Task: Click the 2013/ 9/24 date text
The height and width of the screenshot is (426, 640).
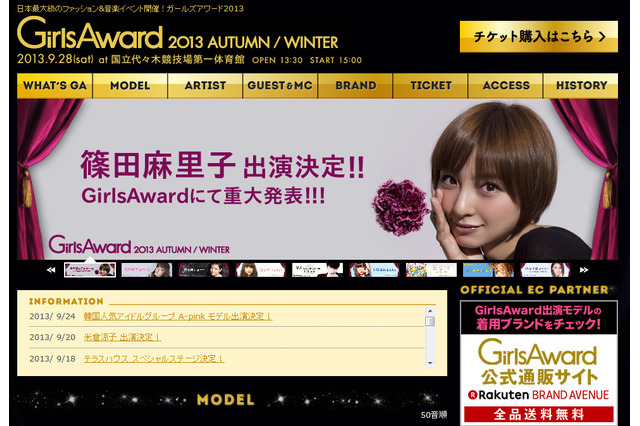Action: click(x=52, y=316)
